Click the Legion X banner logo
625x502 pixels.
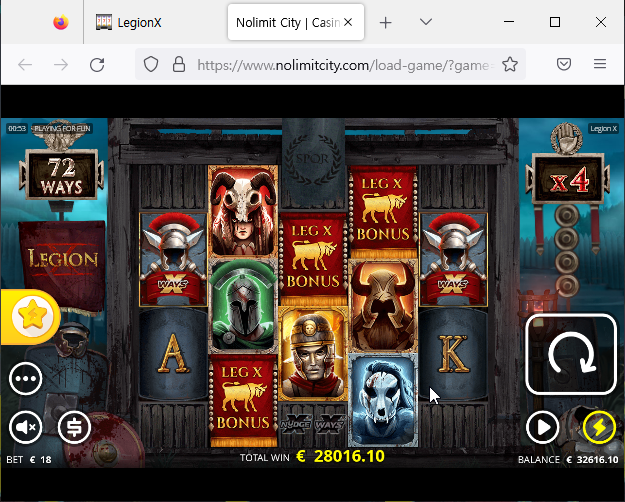point(63,260)
